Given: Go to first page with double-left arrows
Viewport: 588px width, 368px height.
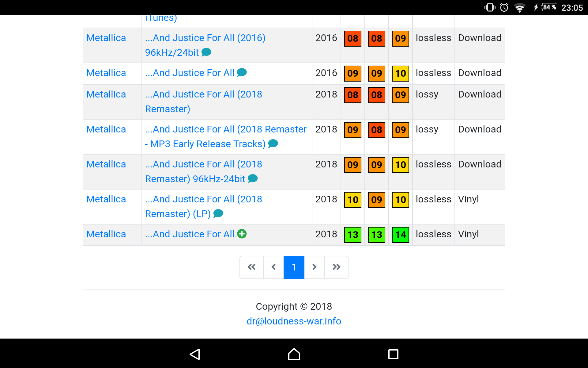Looking at the screenshot, I should coord(252,267).
